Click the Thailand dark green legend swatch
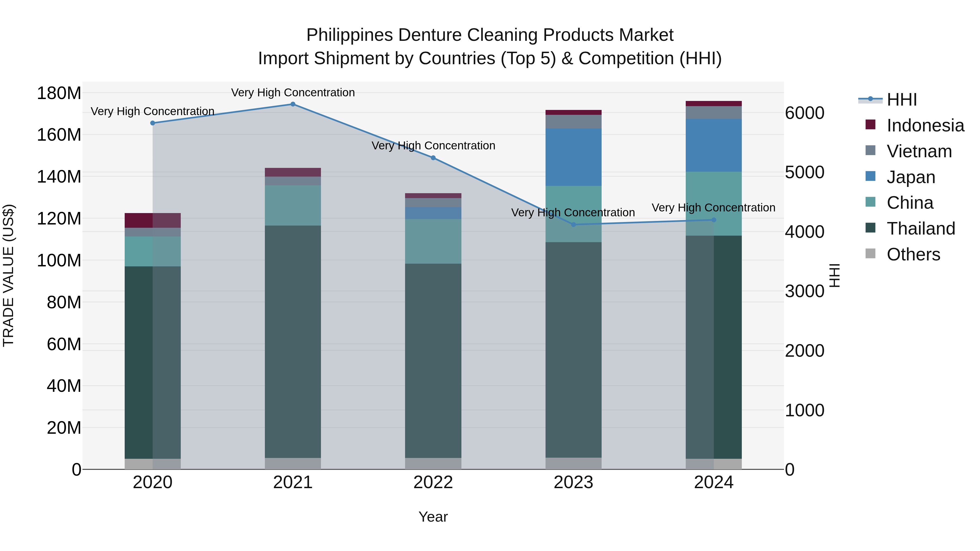 click(x=871, y=228)
